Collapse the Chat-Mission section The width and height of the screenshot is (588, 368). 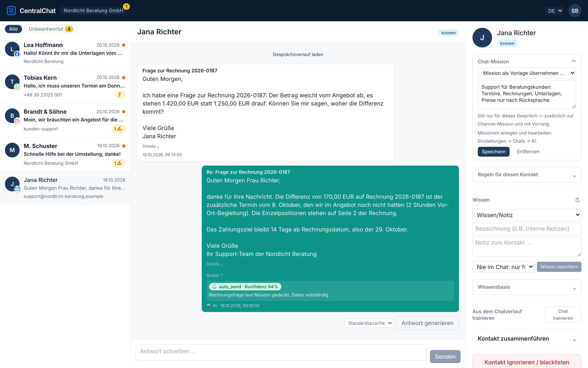(x=574, y=61)
